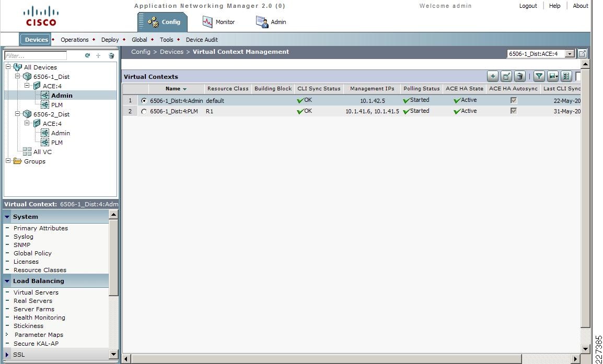Toggle ACE HA Autosync checkbox for PLM row
603x364 pixels.
[x=514, y=111]
